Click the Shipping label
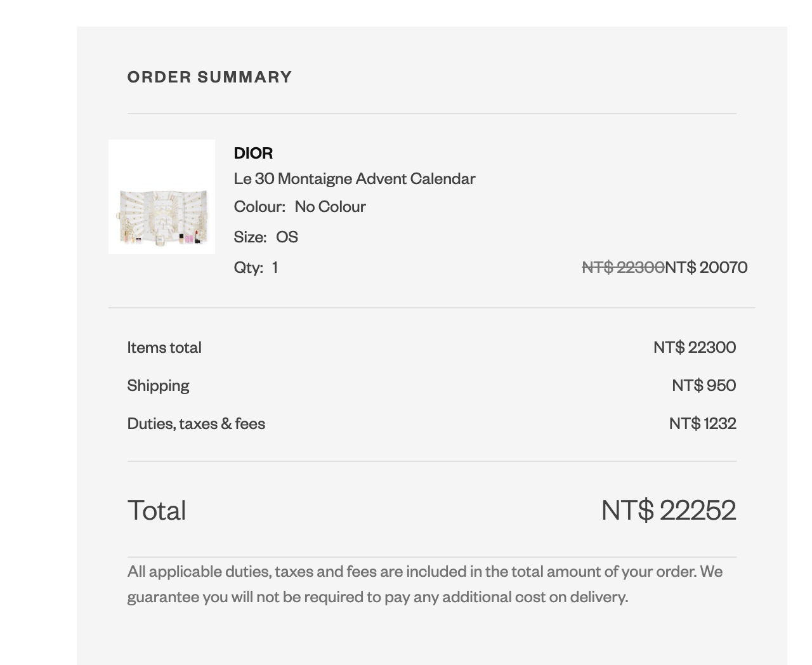Image resolution: width=812 pixels, height=665 pixels. 158,385
